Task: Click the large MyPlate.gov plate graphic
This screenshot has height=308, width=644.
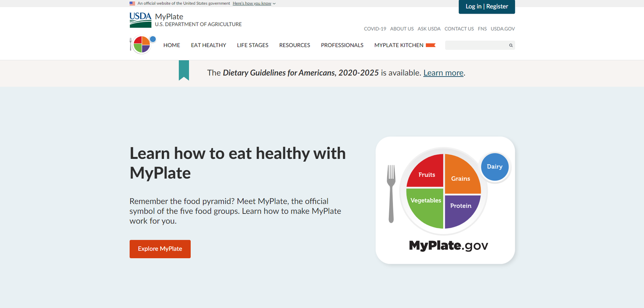Action: (445, 200)
